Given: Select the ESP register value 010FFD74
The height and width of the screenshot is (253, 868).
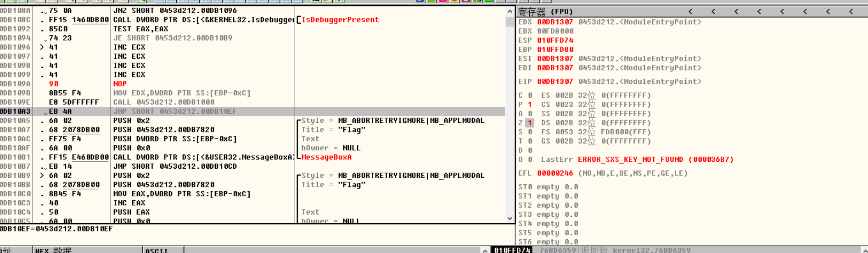Looking at the screenshot, I should pyautogui.click(x=555, y=40).
